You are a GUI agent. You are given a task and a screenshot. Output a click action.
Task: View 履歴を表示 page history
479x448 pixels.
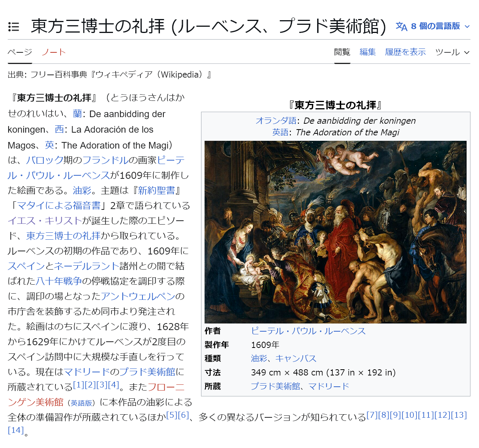tap(405, 52)
